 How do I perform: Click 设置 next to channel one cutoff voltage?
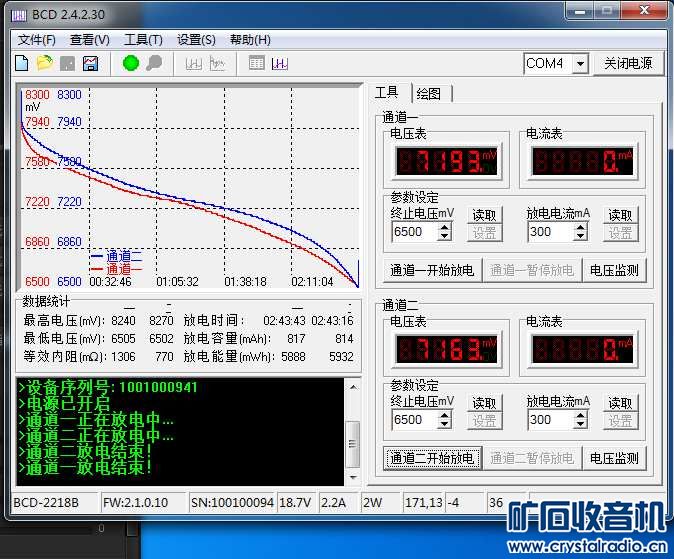point(484,233)
